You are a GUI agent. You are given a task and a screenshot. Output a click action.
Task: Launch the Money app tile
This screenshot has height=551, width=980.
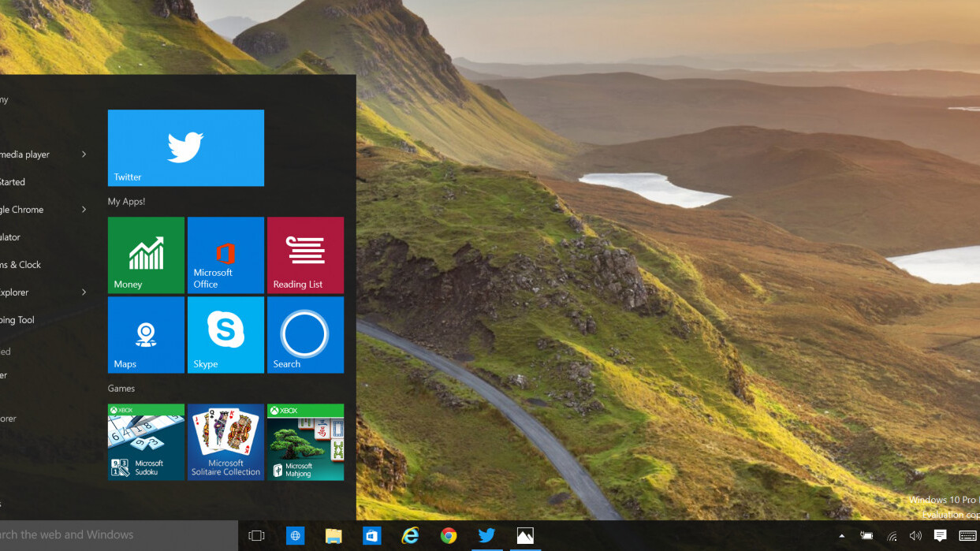tap(146, 255)
